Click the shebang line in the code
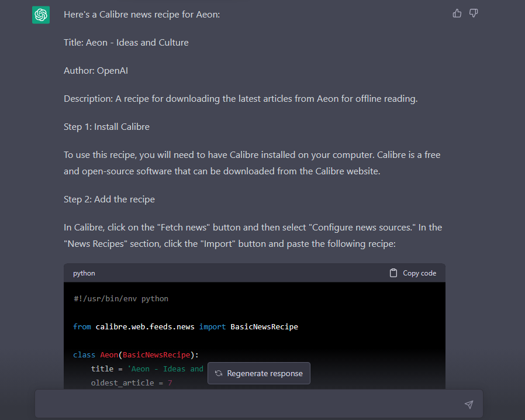525x420 pixels. point(121,299)
